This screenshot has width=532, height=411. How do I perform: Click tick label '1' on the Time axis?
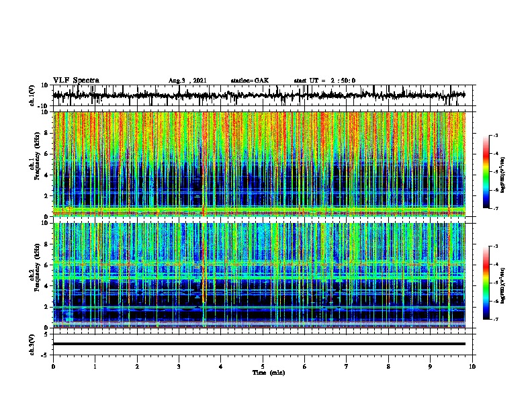[95, 367]
